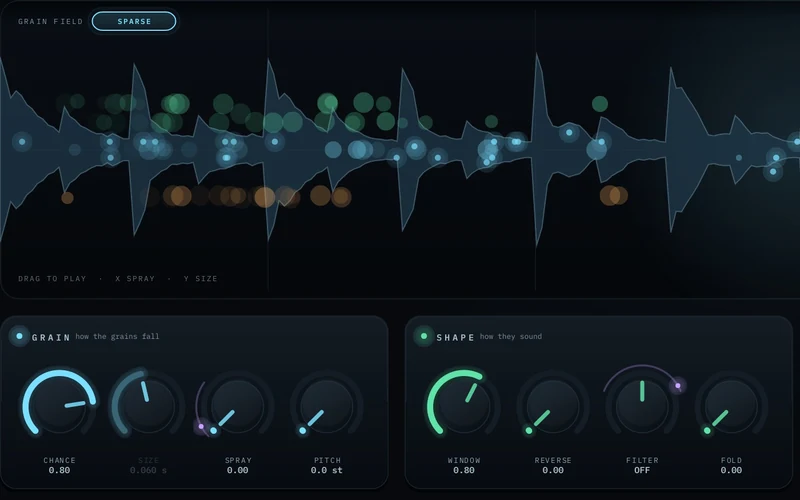Click the FILTER knob
Screen dimensions: 800x500
642,406
